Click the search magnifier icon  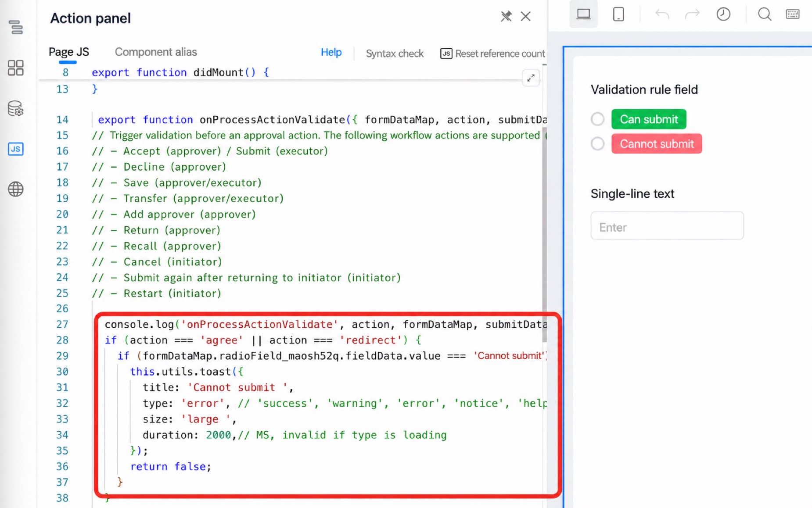point(765,14)
